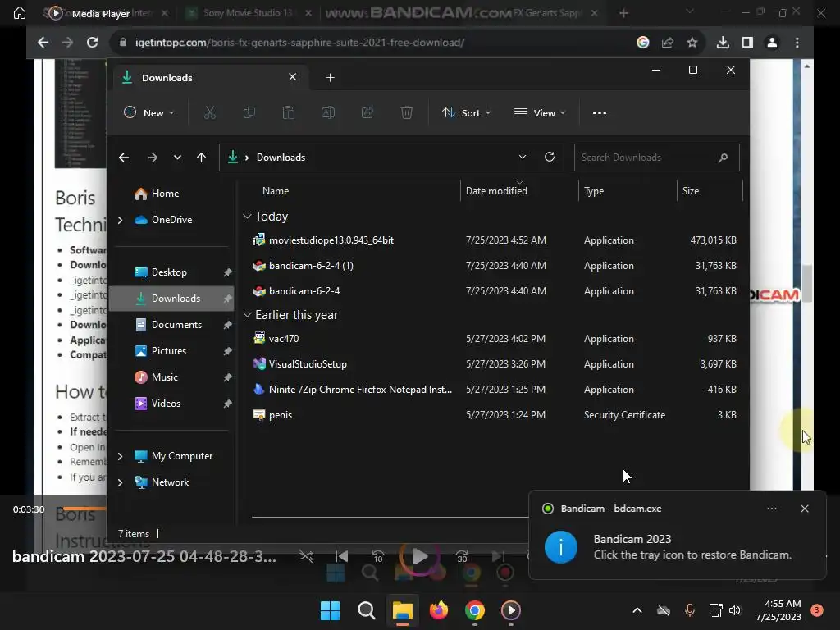Screen dimensions: 840x630
Task: Expand OneDrive in navigation pane
Action: (x=120, y=220)
